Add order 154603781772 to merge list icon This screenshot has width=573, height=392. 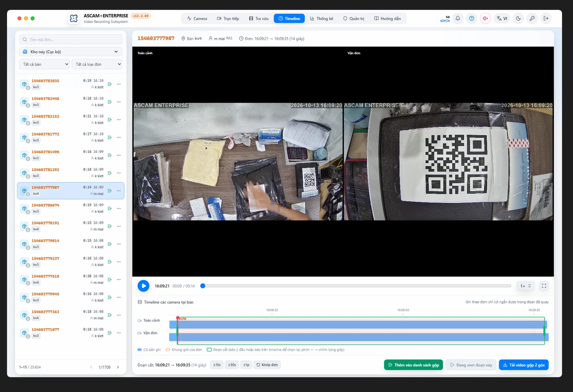tap(110, 137)
